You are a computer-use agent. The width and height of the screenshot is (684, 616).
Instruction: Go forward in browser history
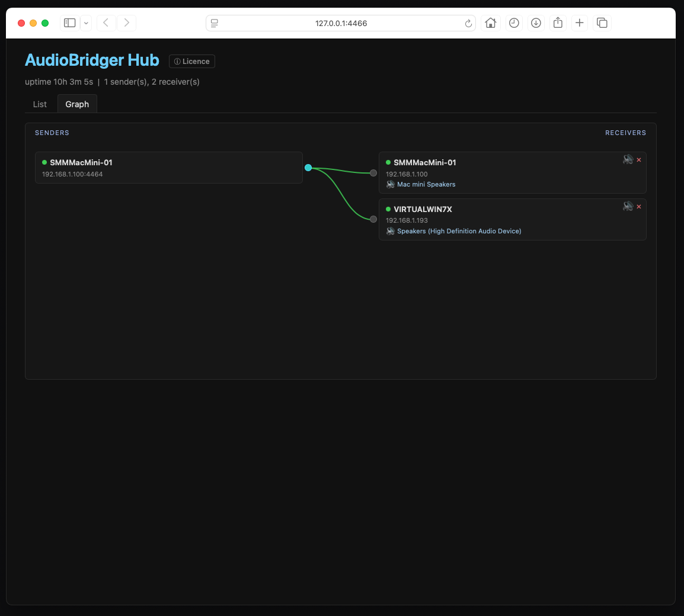126,23
